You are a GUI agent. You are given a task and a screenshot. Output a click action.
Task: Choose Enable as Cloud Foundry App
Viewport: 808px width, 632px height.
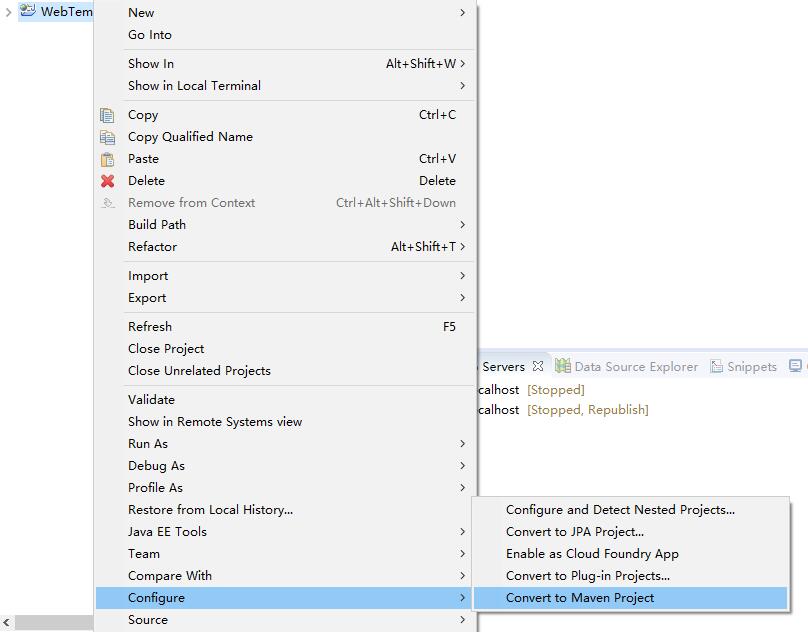630,554
